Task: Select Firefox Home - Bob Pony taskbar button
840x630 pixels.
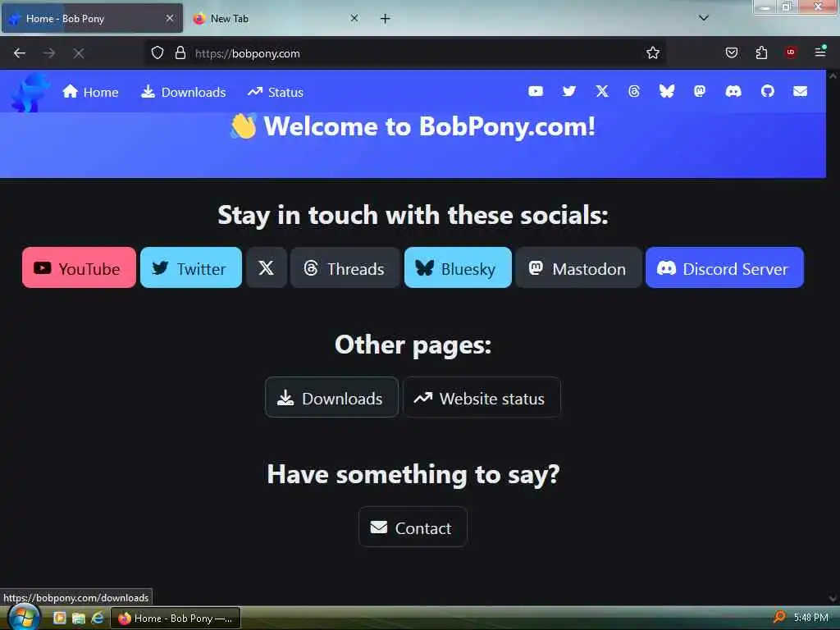Action: coord(176,619)
